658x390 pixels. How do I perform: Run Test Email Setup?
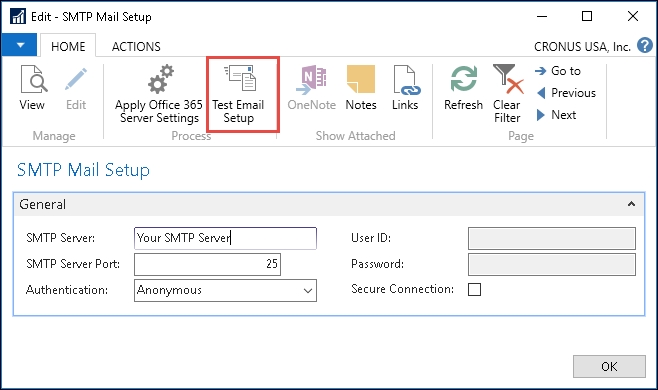(x=238, y=94)
